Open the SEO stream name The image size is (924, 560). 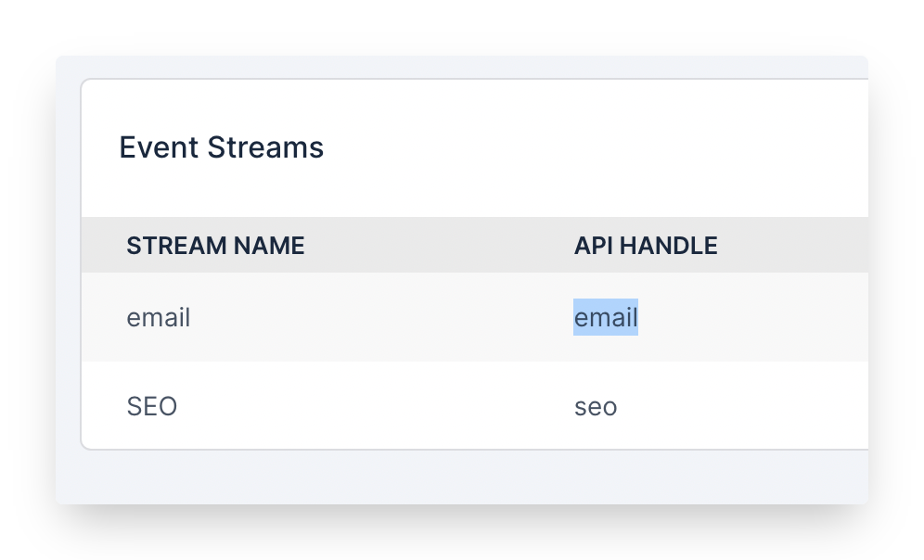click(152, 406)
